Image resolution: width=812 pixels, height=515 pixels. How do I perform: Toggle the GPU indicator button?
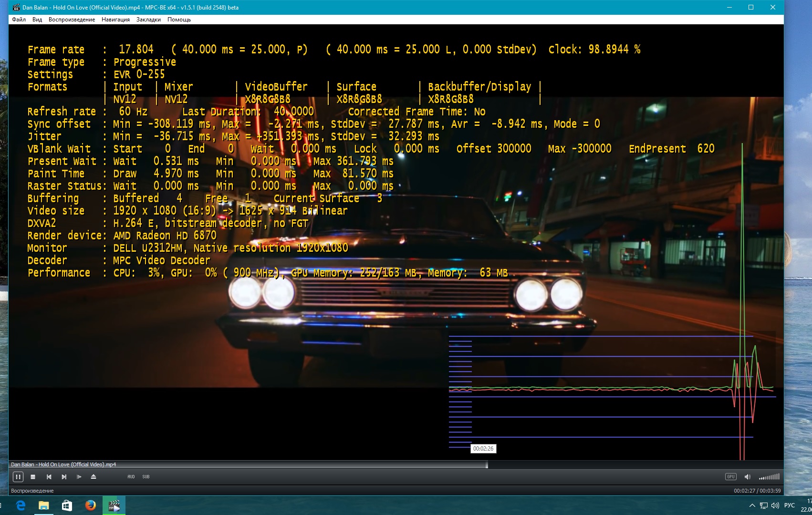[730, 476]
